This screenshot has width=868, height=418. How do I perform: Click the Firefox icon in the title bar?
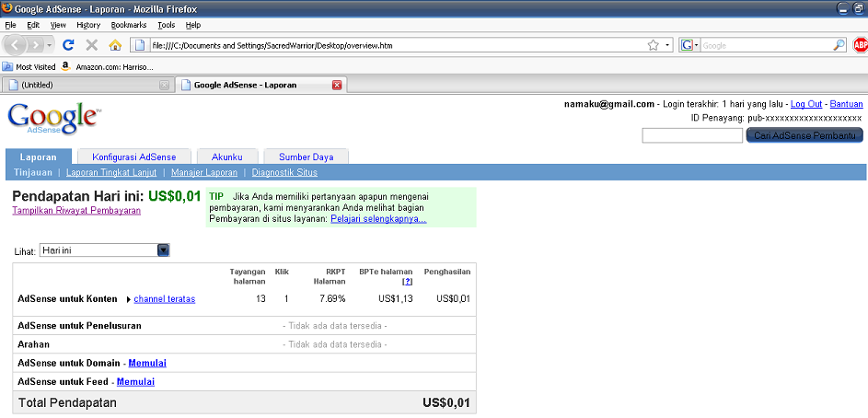click(x=7, y=7)
